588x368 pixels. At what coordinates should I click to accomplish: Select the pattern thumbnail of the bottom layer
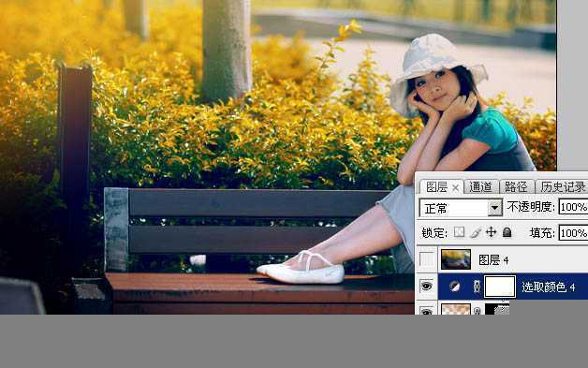pos(456,309)
